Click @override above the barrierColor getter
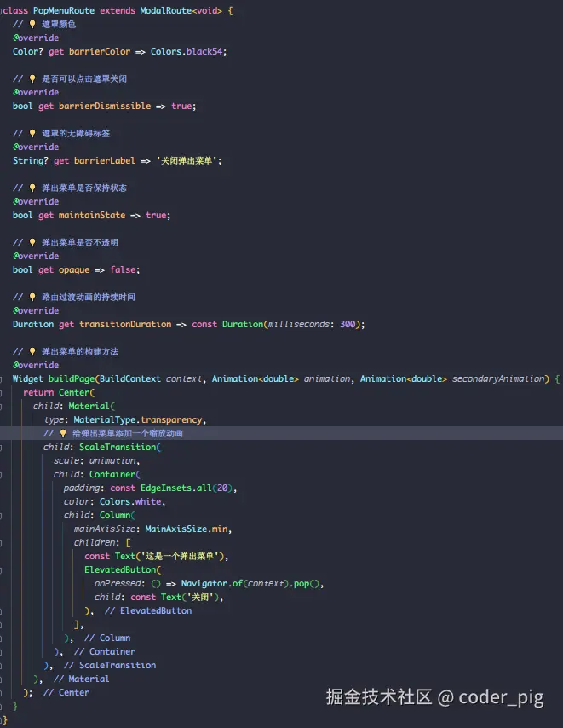The width and height of the screenshot is (563, 728). pyautogui.click(x=36, y=38)
